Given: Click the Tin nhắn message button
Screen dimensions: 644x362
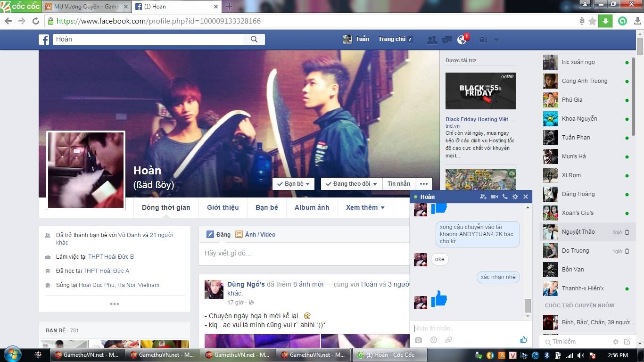Looking at the screenshot, I should point(399,184).
